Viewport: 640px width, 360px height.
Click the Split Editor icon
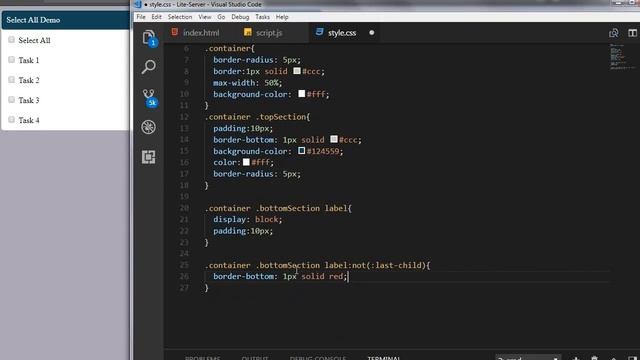tap(632, 33)
